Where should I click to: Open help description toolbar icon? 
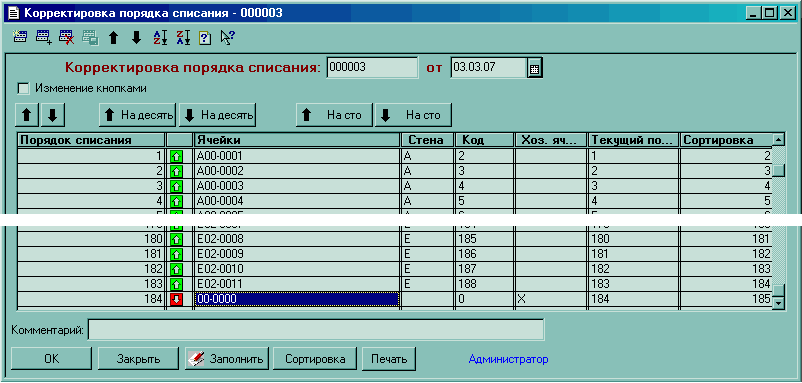(x=205, y=38)
